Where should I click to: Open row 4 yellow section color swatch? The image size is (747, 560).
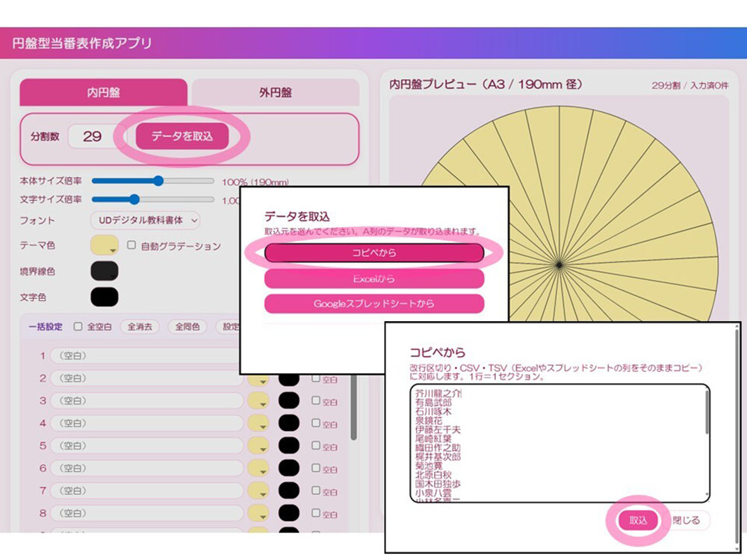tap(258, 423)
